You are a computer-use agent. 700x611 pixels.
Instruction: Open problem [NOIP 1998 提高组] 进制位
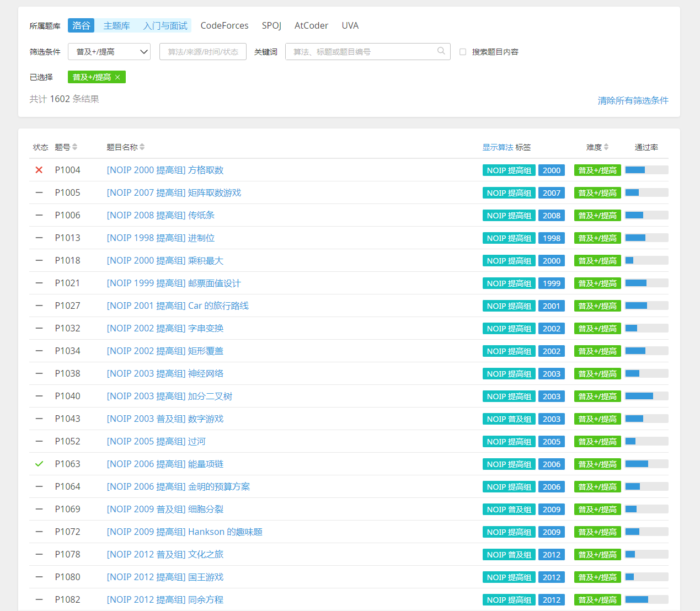tap(161, 238)
